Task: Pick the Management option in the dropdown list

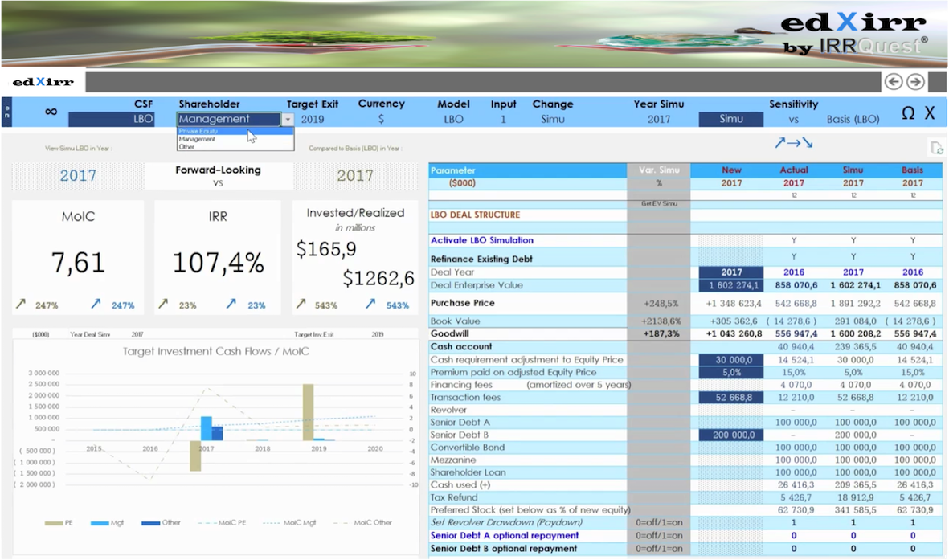Action: [197, 139]
